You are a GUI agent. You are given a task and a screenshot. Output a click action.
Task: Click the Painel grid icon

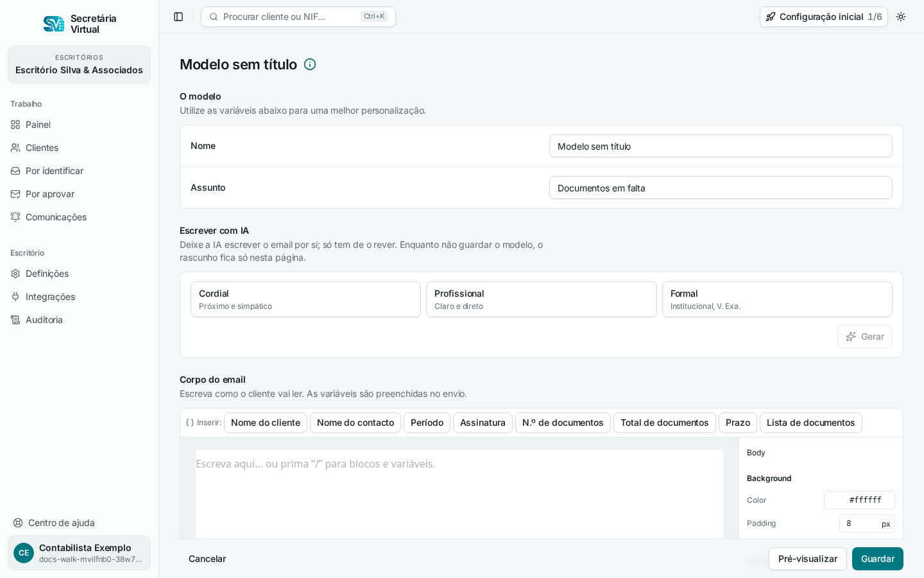click(15, 125)
